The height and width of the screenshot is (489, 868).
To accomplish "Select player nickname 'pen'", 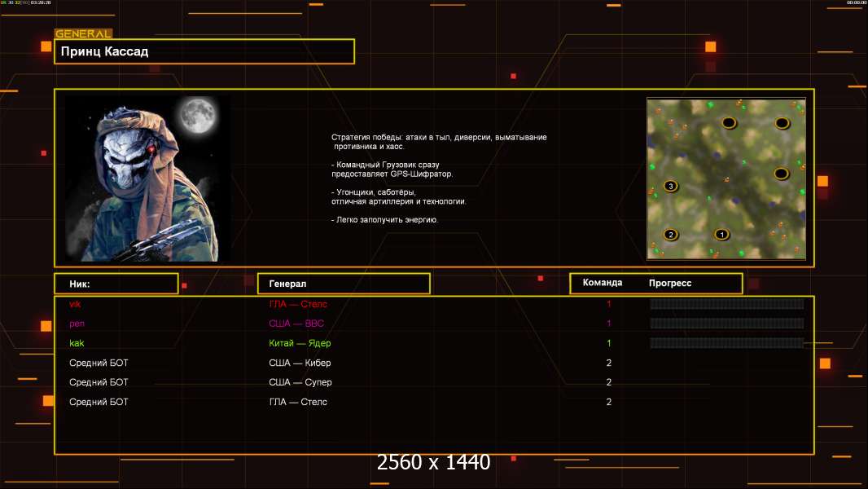I will pos(77,324).
